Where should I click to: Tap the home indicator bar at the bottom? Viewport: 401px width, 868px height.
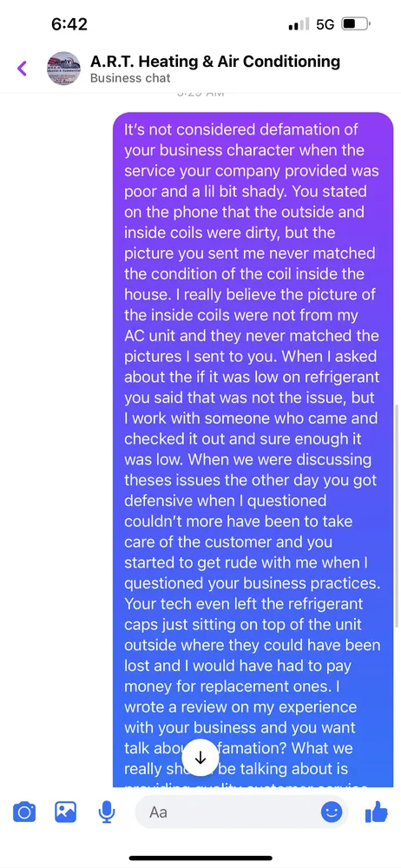point(200,858)
